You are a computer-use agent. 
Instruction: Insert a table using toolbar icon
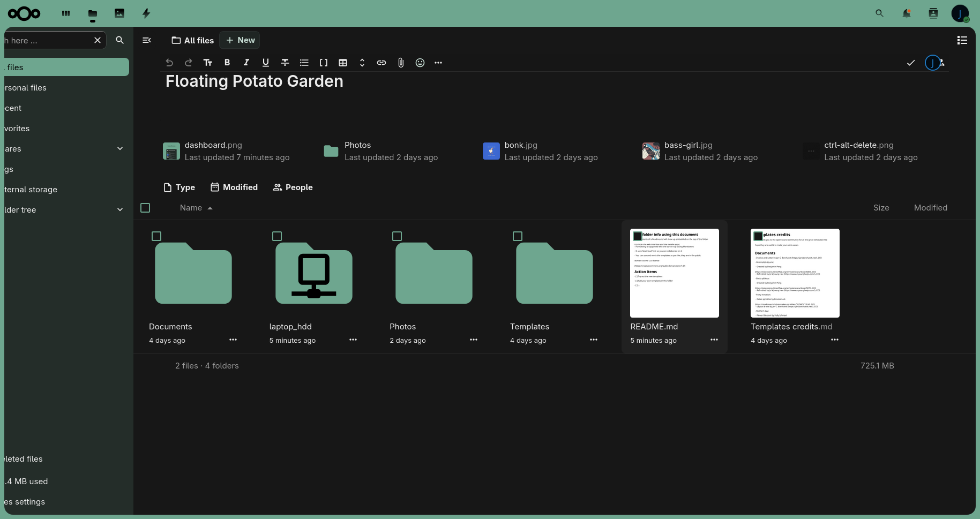click(x=343, y=63)
